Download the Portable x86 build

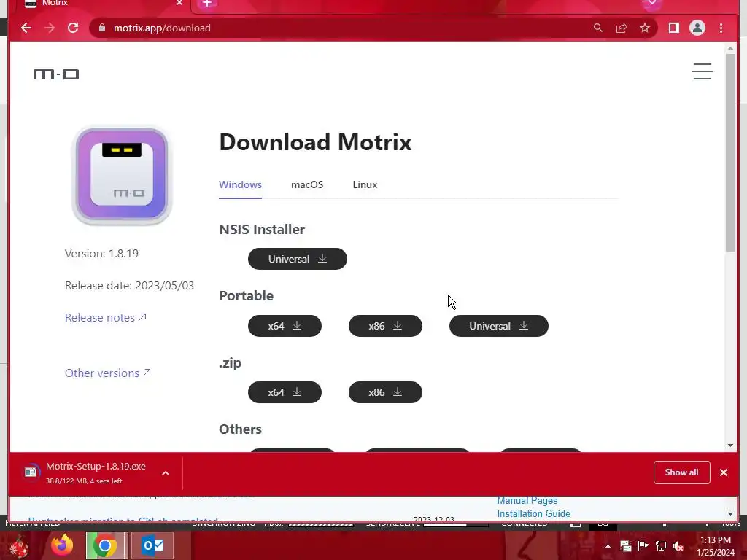tap(385, 326)
